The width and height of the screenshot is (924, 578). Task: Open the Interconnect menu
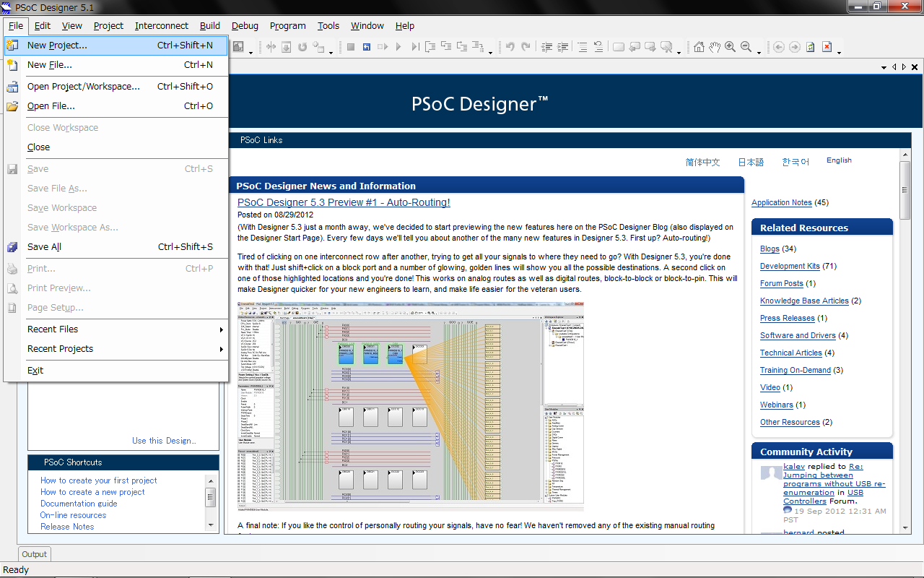pyautogui.click(x=162, y=25)
